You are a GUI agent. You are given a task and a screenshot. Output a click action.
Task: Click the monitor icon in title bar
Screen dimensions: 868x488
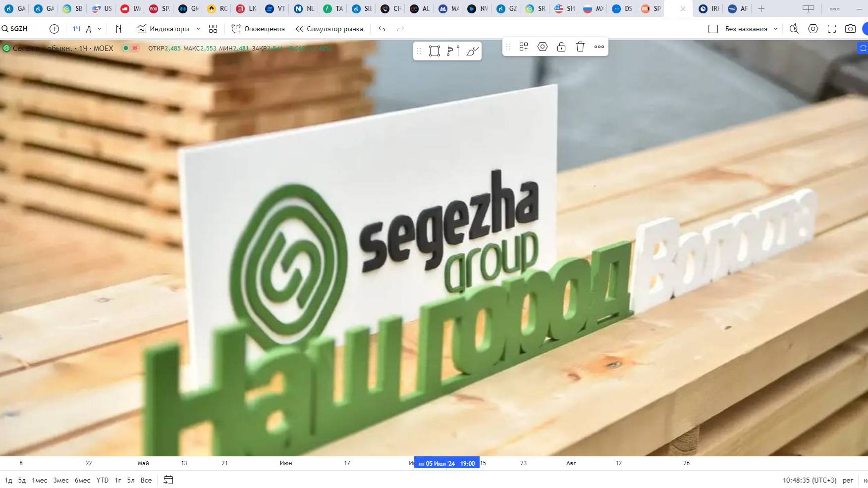(808, 8)
